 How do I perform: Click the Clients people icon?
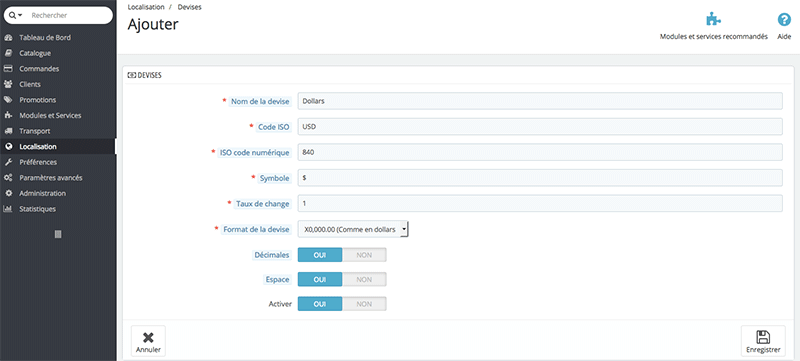click(x=8, y=84)
